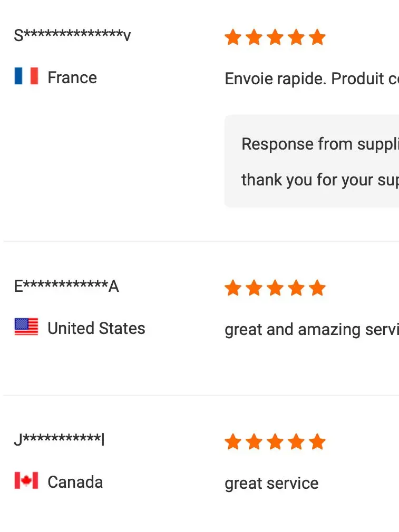Click the "great service" review text
This screenshot has width=399, height=532.
[x=271, y=483]
